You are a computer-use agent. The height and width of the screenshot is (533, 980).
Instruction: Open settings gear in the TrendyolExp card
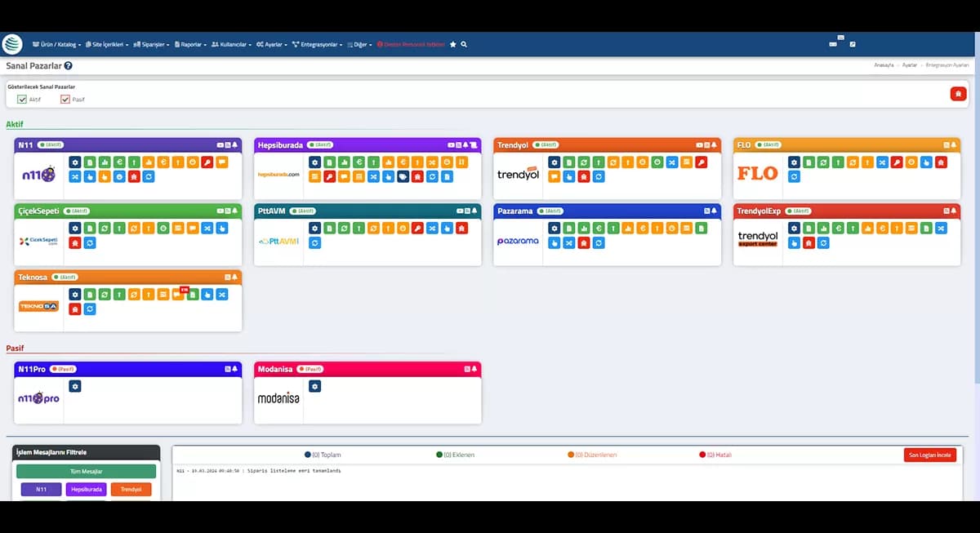793,228
